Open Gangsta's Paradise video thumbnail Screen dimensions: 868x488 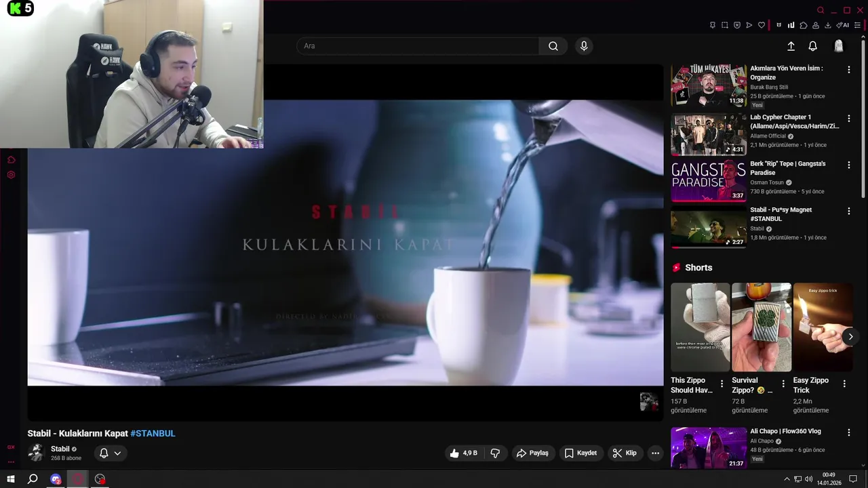click(709, 181)
